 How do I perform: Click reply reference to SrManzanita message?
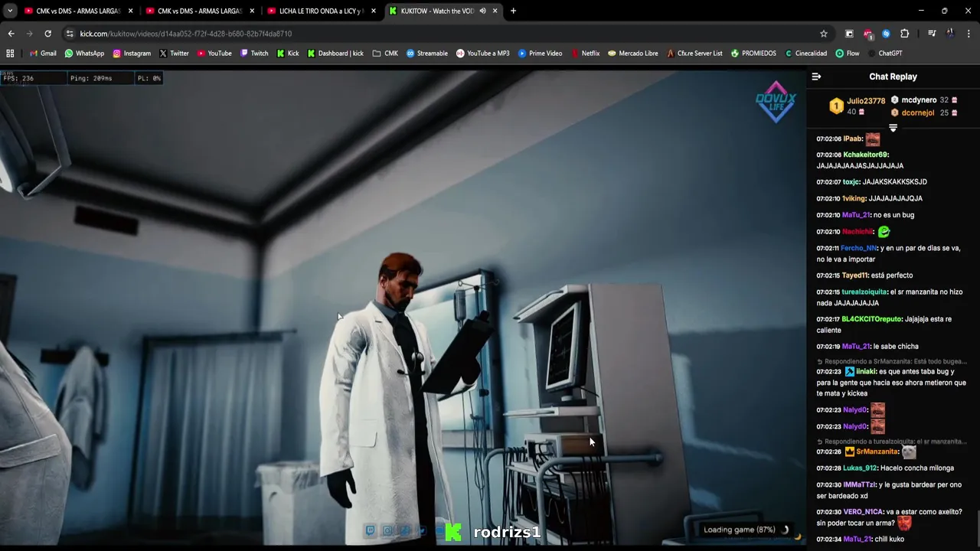891,362
